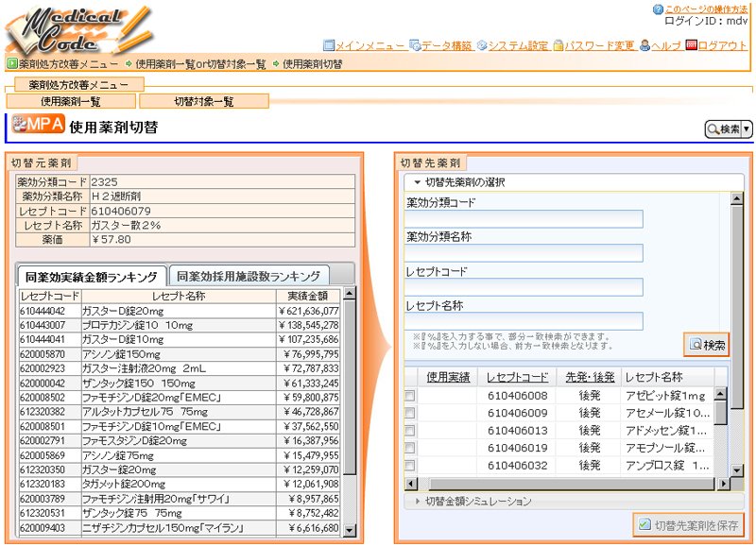Click left arrow of results horizontal scrollbar
Viewport: 756px width, 546px height.
pyautogui.click(x=411, y=484)
